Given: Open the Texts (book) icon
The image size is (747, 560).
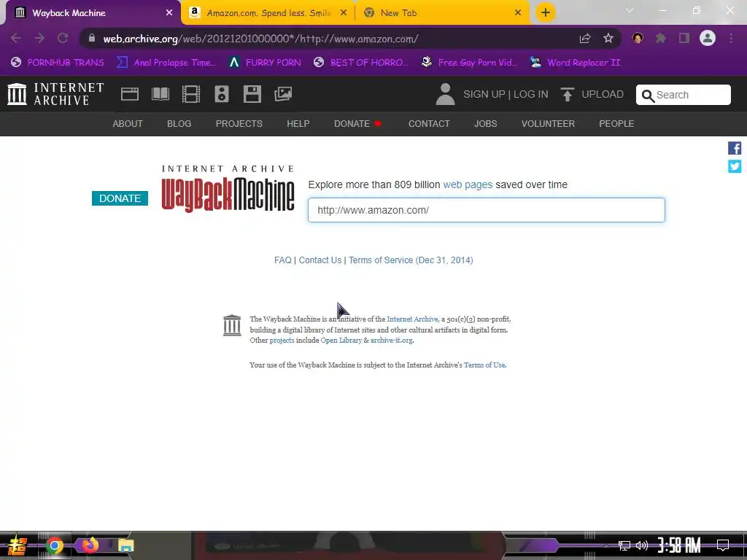Looking at the screenshot, I should pyautogui.click(x=160, y=94).
